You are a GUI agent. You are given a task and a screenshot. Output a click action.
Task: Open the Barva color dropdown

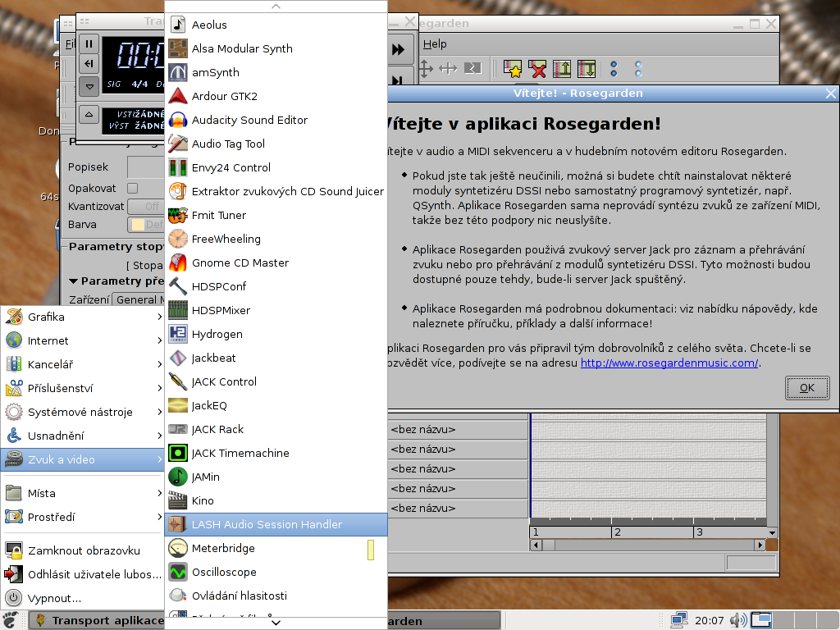(x=146, y=225)
